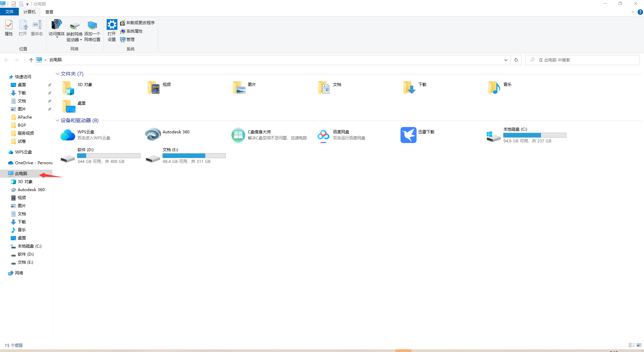Switch to the 计算机 ribbon tab
This screenshot has width=644, height=352.
point(30,12)
